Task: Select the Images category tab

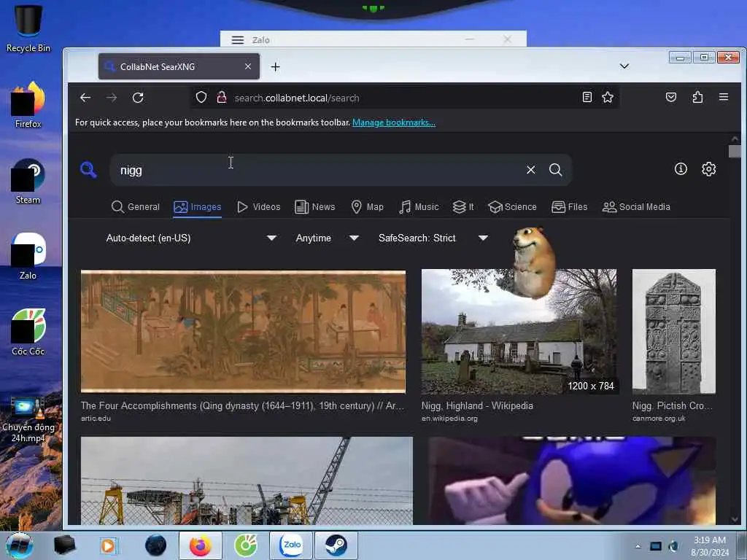Action: [x=197, y=206]
